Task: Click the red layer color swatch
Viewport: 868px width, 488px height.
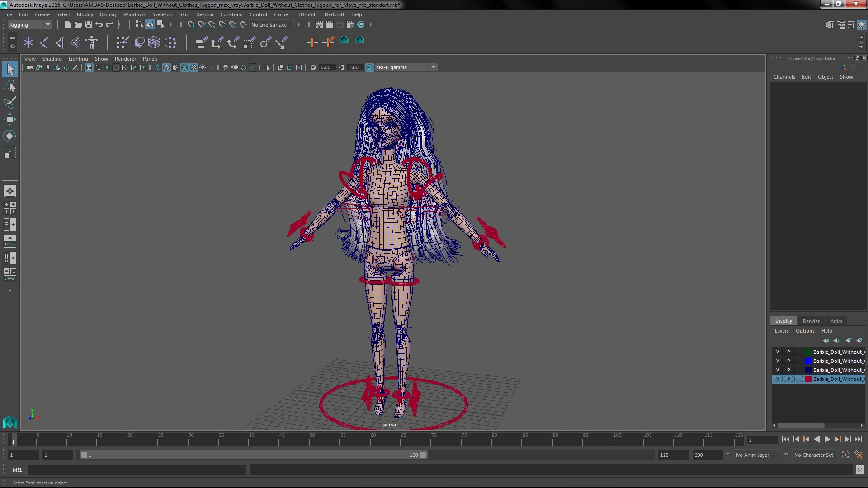Action: (x=808, y=379)
